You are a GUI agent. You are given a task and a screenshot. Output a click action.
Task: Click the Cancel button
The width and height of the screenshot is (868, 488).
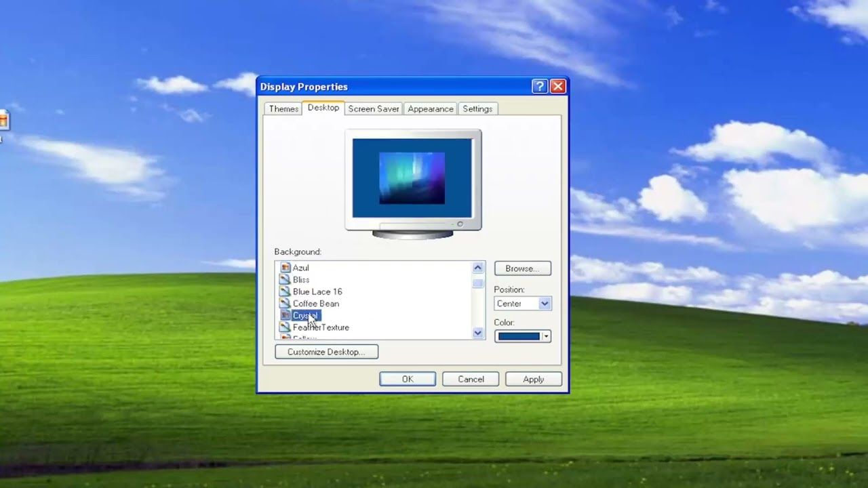pyautogui.click(x=471, y=379)
